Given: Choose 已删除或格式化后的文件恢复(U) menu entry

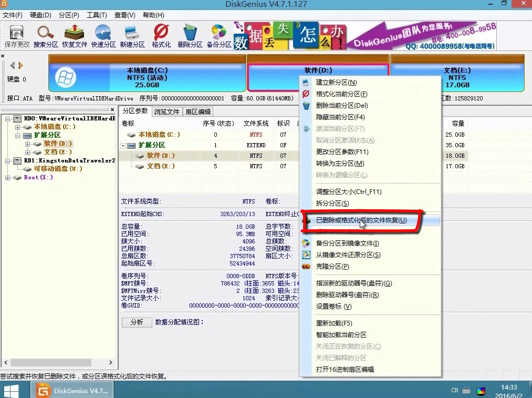Looking at the screenshot, I should (370, 220).
